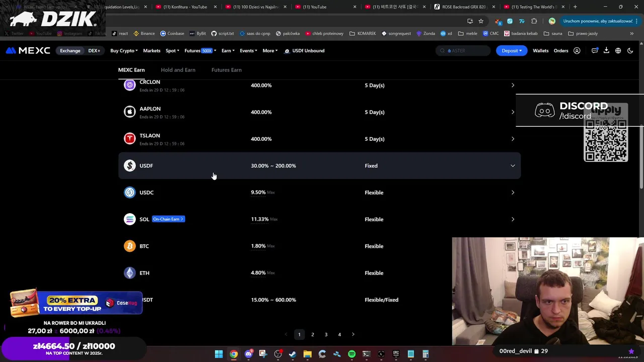Open a new browser tab
Screen dimensions: 644x362
pos(575,7)
